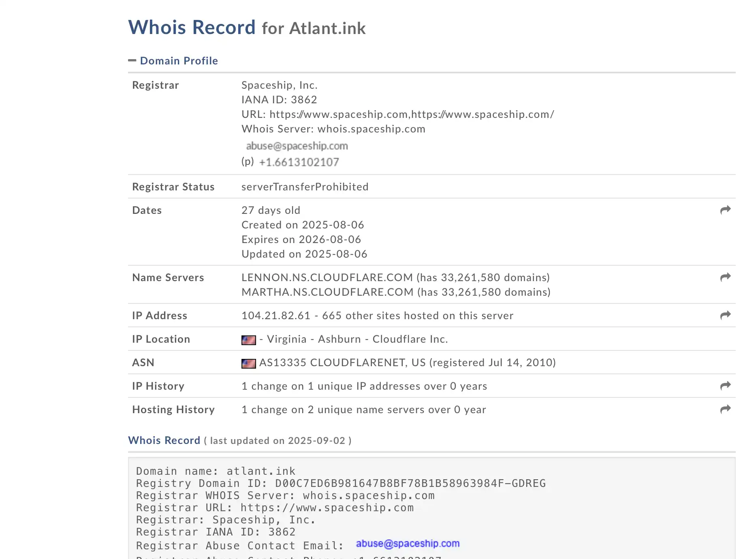Click the US flag in the ASN row
This screenshot has height=559, width=756.
(x=248, y=363)
